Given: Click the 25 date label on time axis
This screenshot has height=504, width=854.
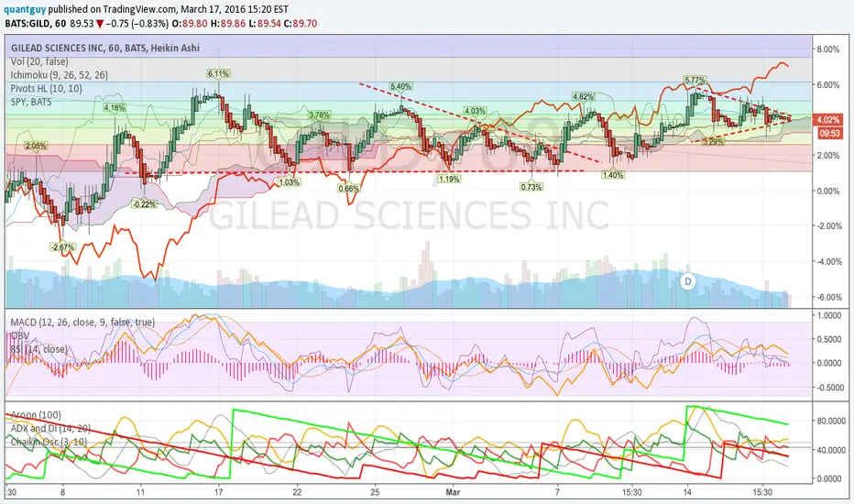Looking at the screenshot, I should pyautogui.click(x=376, y=492).
